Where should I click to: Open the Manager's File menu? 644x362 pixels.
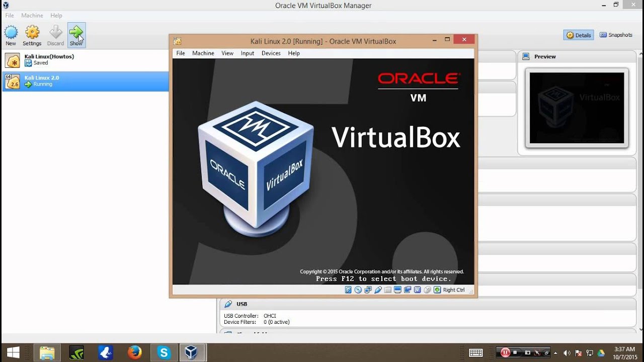[x=10, y=16]
